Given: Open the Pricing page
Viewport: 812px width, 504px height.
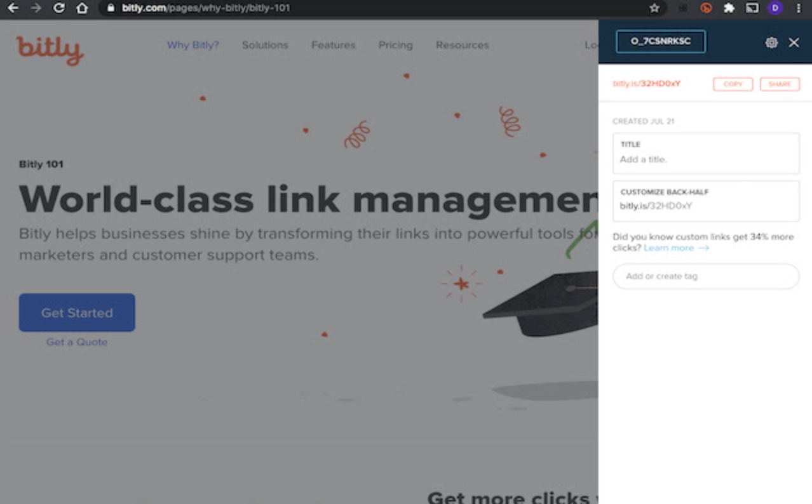Looking at the screenshot, I should coord(396,45).
